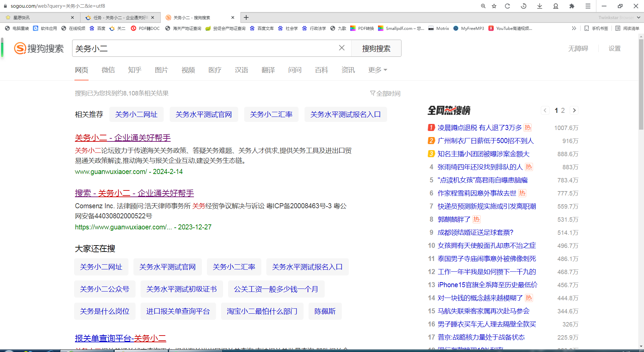
Task: Close the 星愿快讯 tab
Action: [72, 17]
